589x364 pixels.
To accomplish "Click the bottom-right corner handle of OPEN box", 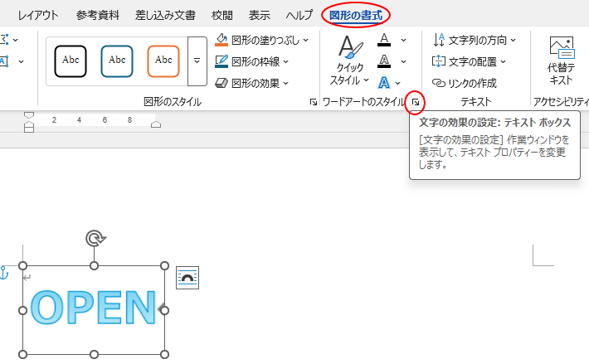I will point(164,354).
